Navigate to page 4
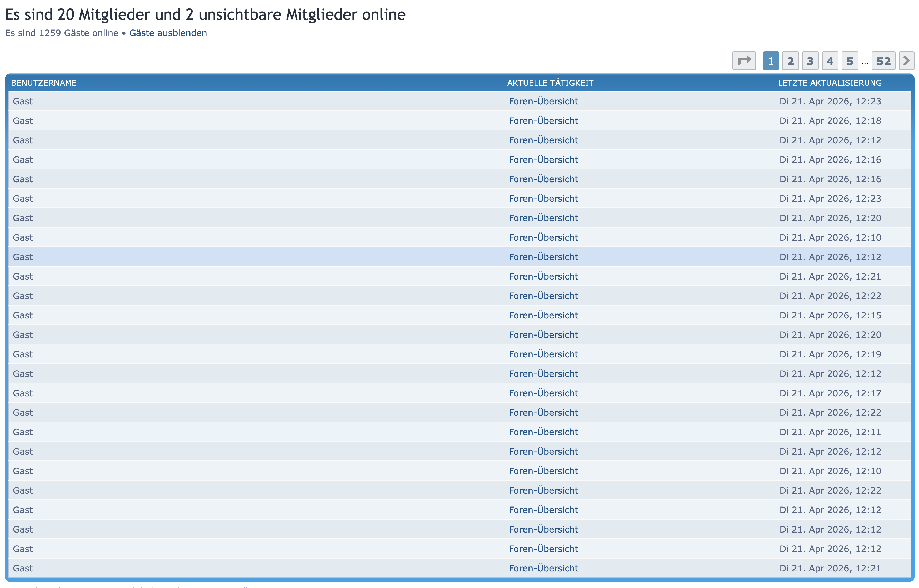This screenshot has height=588, width=919. coord(830,61)
